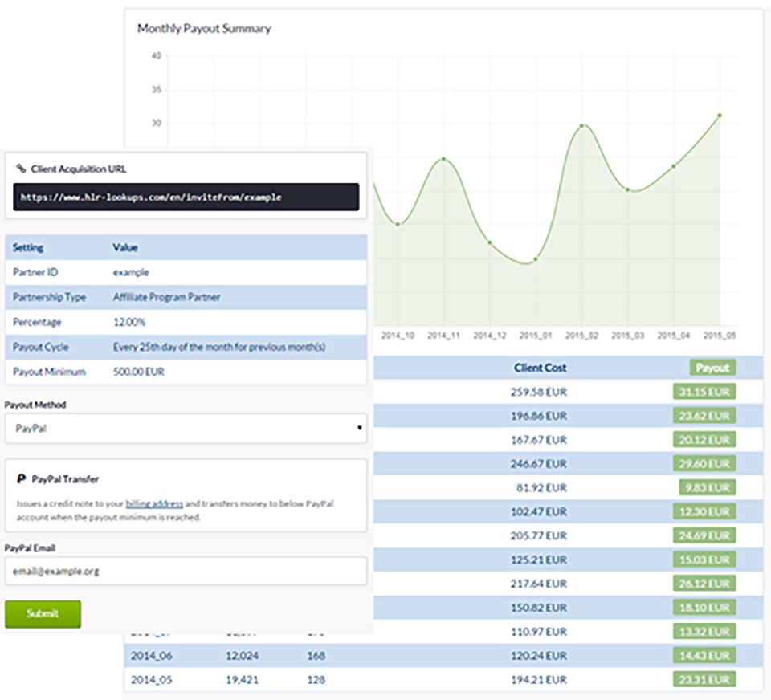Click the 167.67 EUR client cost cell
This screenshot has height=700, width=771.
538,439
